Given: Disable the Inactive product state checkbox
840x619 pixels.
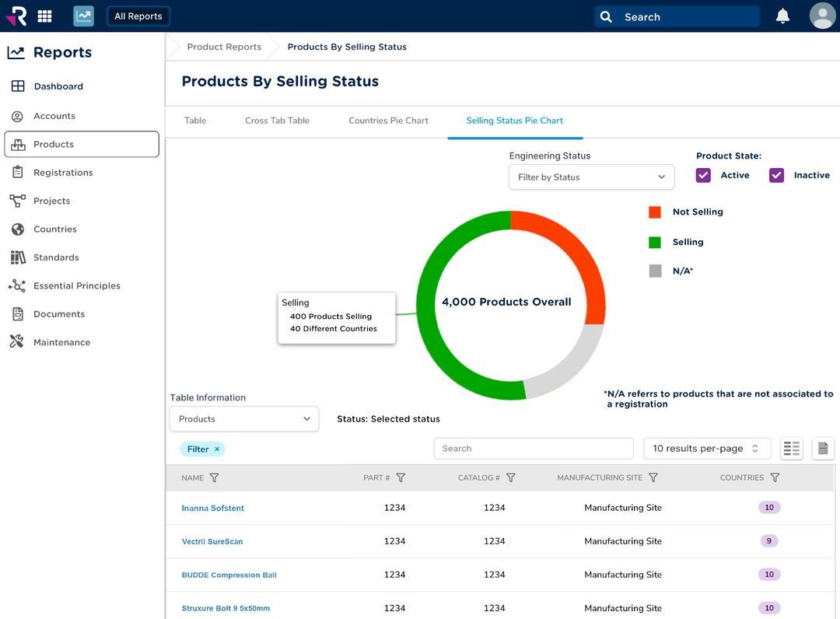Looking at the screenshot, I should coord(776,176).
